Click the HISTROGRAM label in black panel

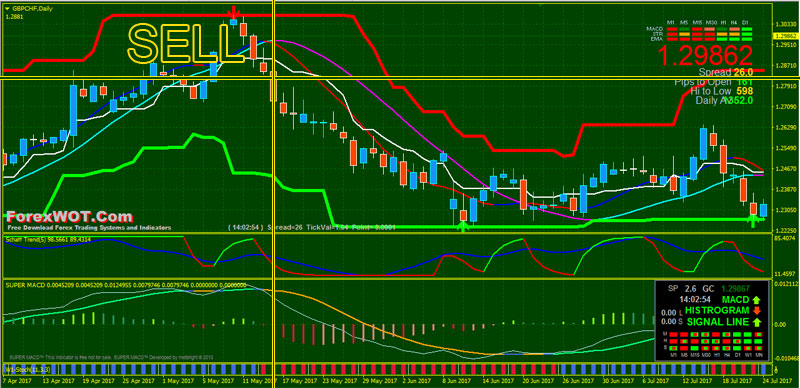[717, 311]
